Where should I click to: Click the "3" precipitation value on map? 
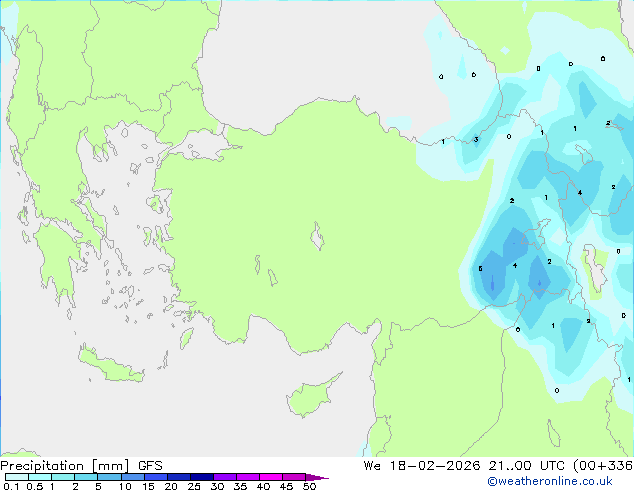pos(476,139)
